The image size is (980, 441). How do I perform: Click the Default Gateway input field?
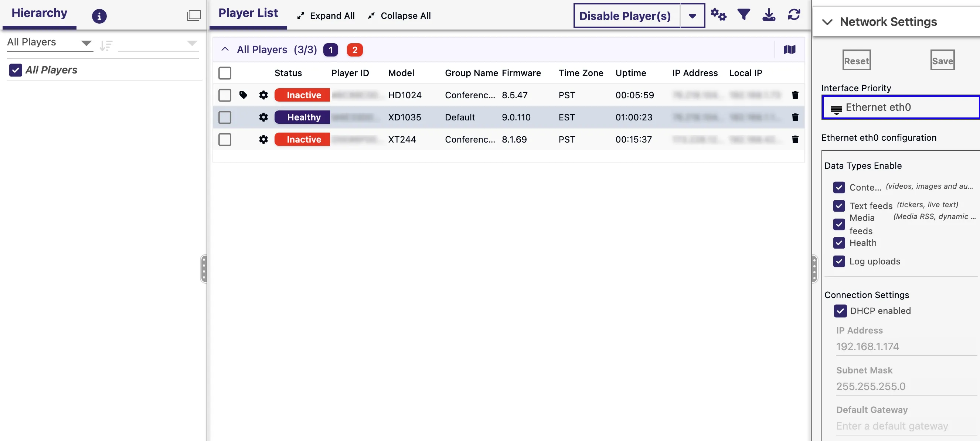click(906, 426)
